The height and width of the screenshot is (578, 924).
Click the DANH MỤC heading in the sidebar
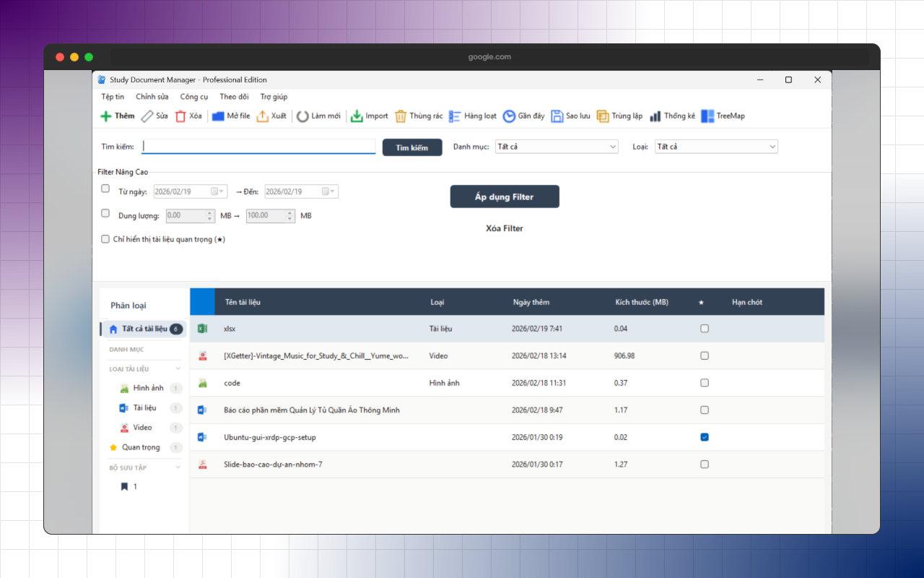pyautogui.click(x=126, y=350)
